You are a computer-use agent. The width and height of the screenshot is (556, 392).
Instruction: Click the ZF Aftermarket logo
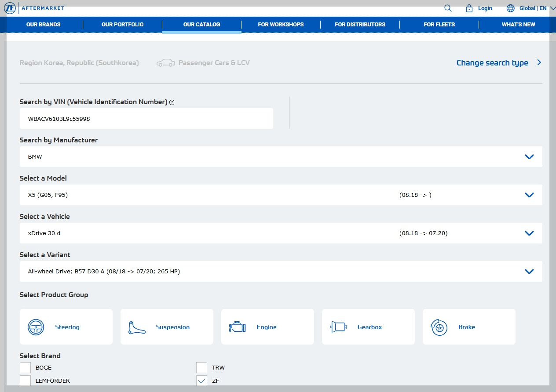click(x=34, y=8)
